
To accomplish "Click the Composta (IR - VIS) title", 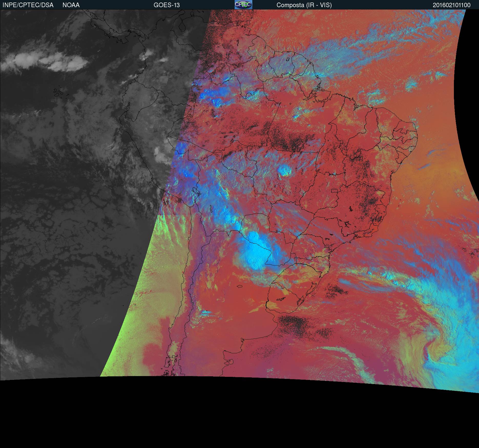I will [304, 5].
